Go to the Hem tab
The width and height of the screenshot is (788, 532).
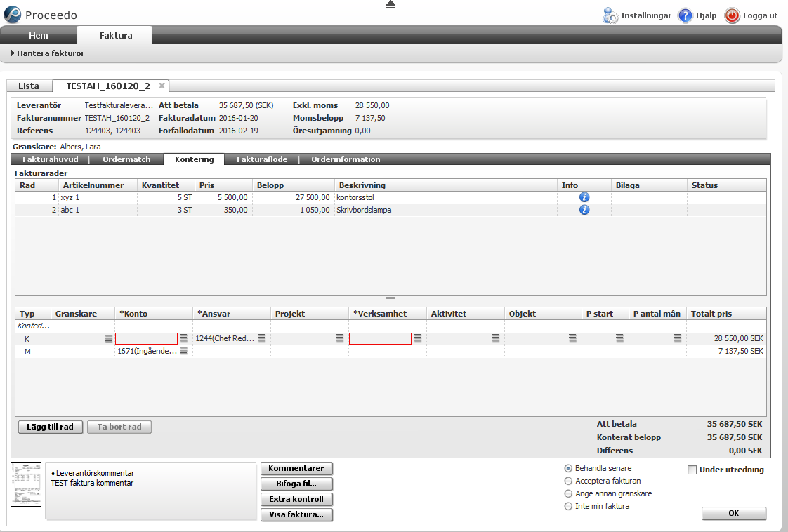pos(39,35)
